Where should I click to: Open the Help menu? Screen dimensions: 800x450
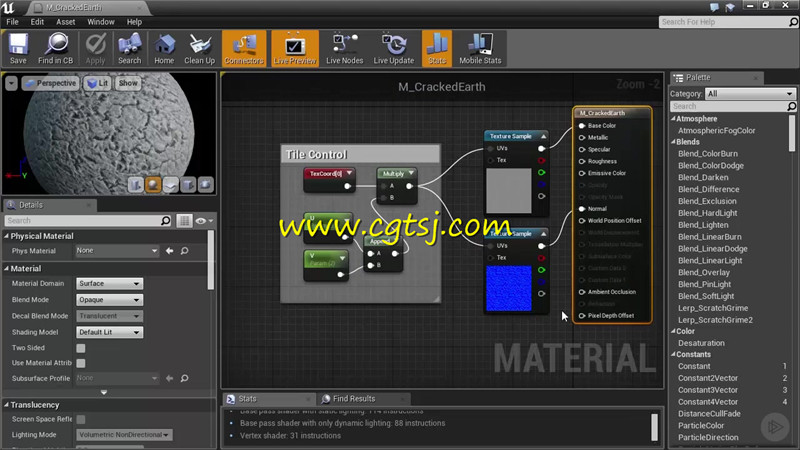point(134,22)
